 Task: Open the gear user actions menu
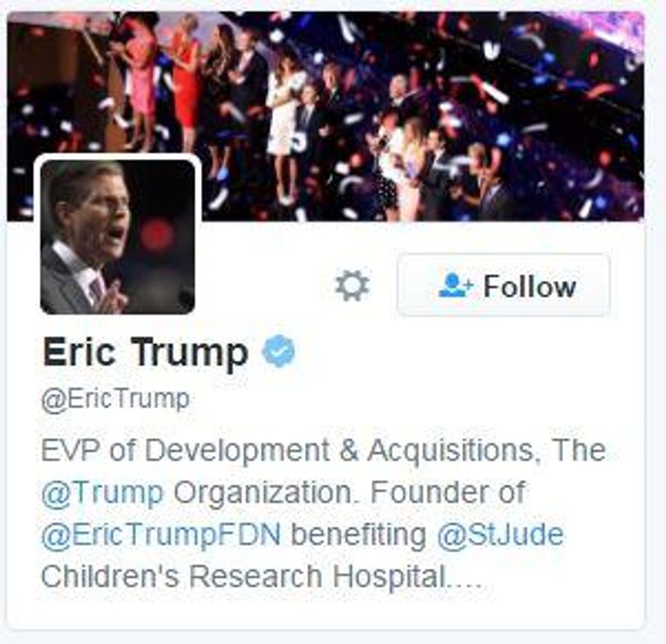(352, 286)
